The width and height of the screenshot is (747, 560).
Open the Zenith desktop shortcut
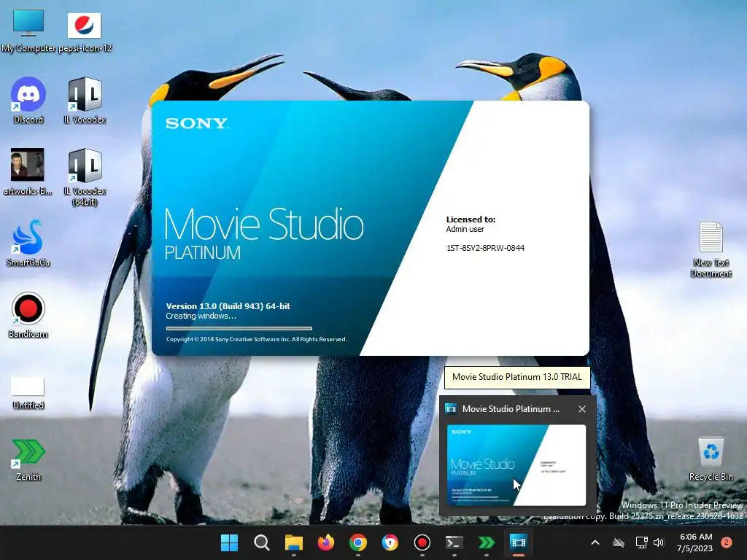point(28,459)
